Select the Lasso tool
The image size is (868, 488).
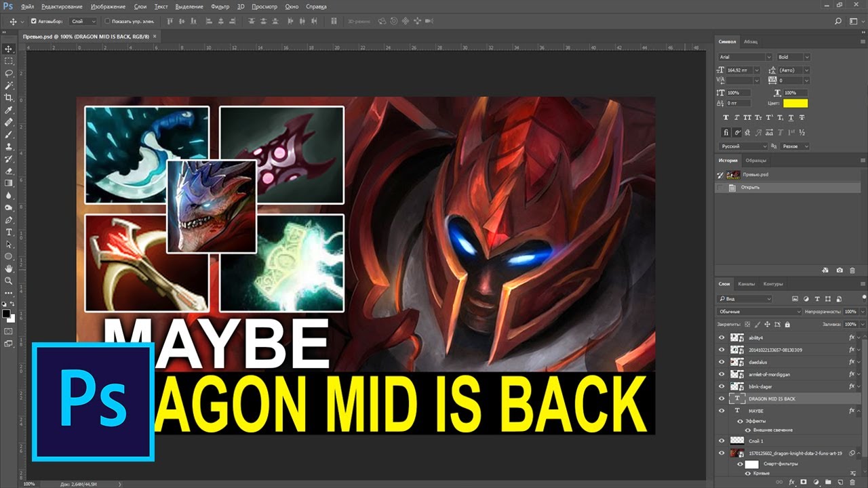9,73
